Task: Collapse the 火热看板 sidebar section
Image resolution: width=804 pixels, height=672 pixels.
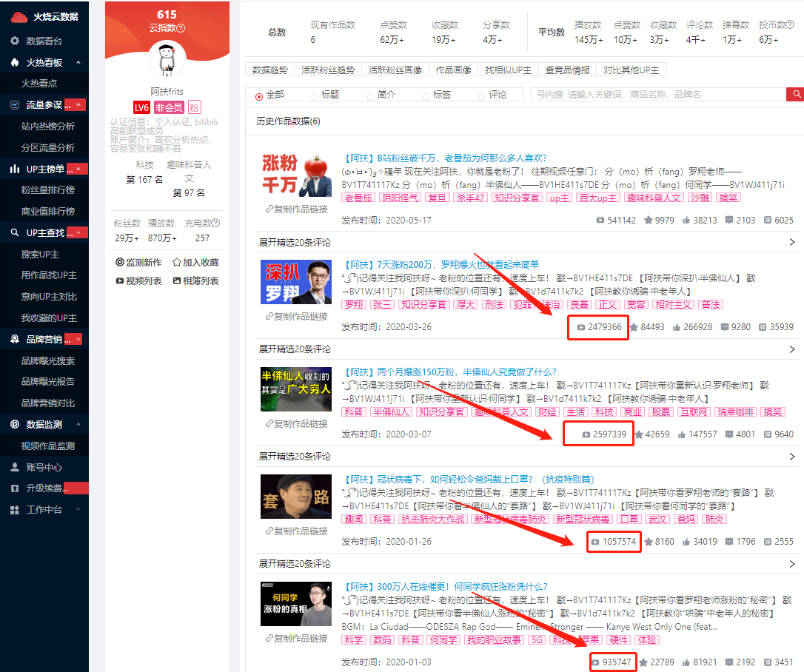Action: pos(78,63)
